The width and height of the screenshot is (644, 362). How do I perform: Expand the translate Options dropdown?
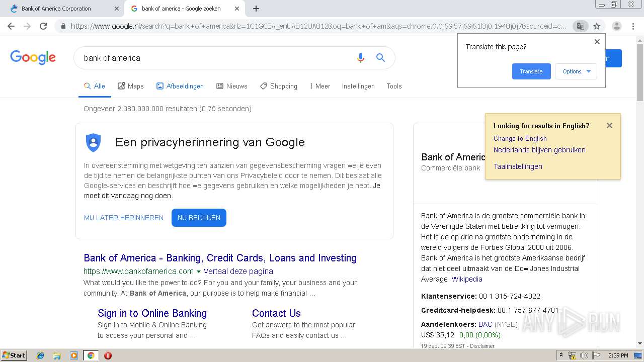(x=576, y=71)
